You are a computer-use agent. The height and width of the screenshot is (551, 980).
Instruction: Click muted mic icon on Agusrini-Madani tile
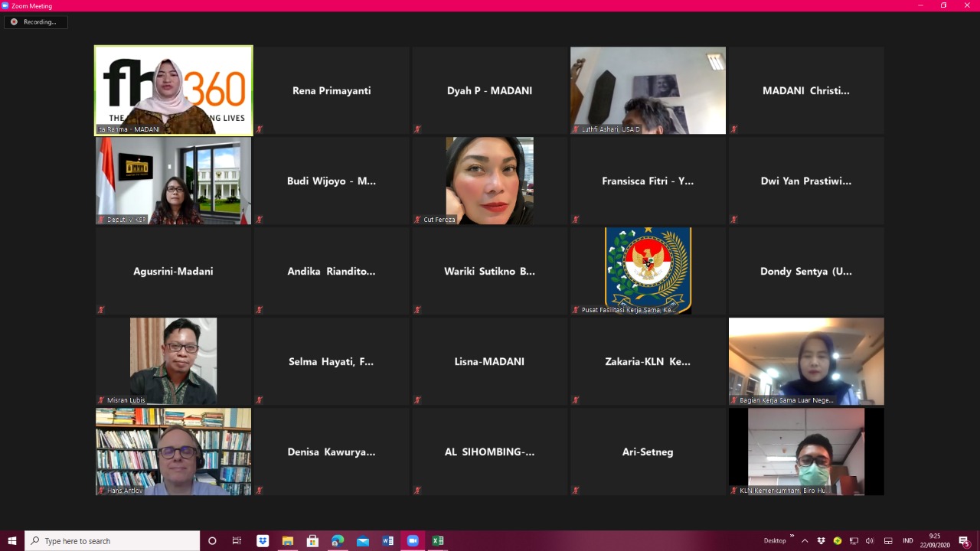pyautogui.click(x=100, y=310)
